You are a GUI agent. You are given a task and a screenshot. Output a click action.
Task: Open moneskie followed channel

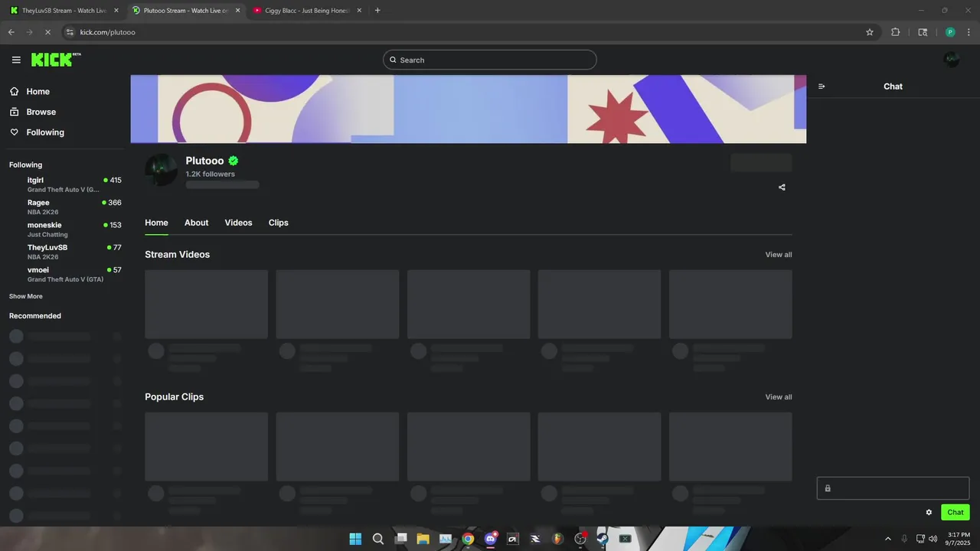pyautogui.click(x=65, y=230)
